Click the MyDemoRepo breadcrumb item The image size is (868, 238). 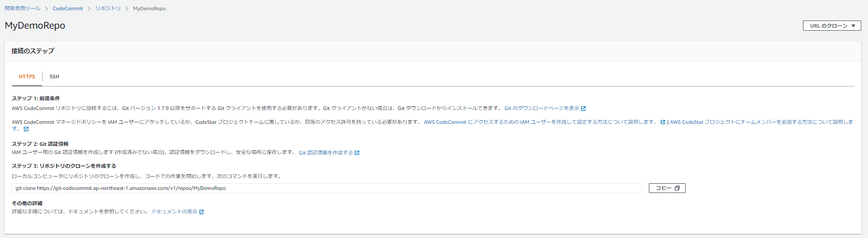point(150,9)
